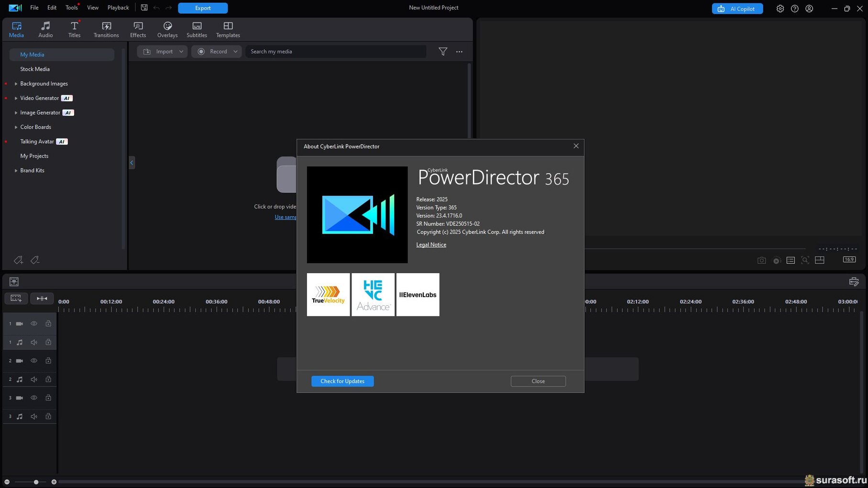Click the remove tag icon
This screenshot has width=868, height=488.
coord(34,260)
